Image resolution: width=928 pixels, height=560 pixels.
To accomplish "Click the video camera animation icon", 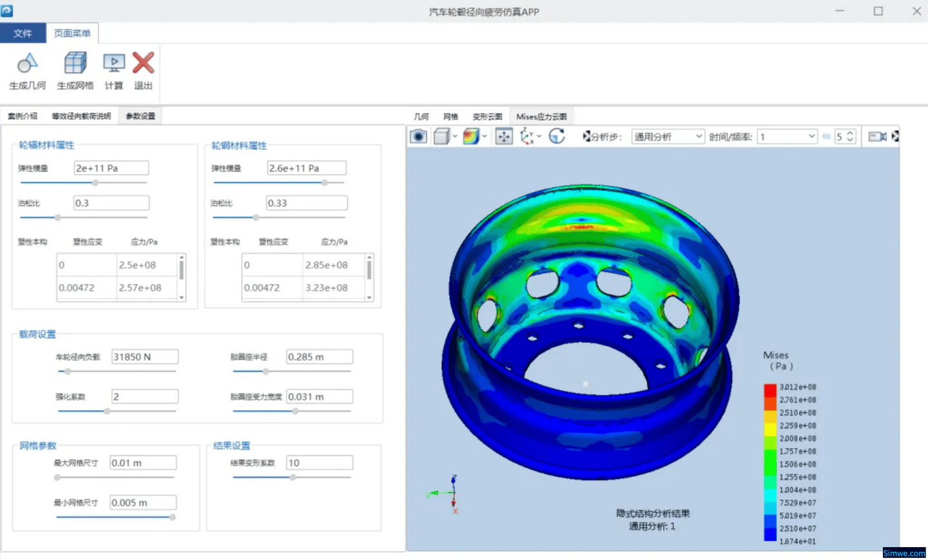I will click(877, 137).
